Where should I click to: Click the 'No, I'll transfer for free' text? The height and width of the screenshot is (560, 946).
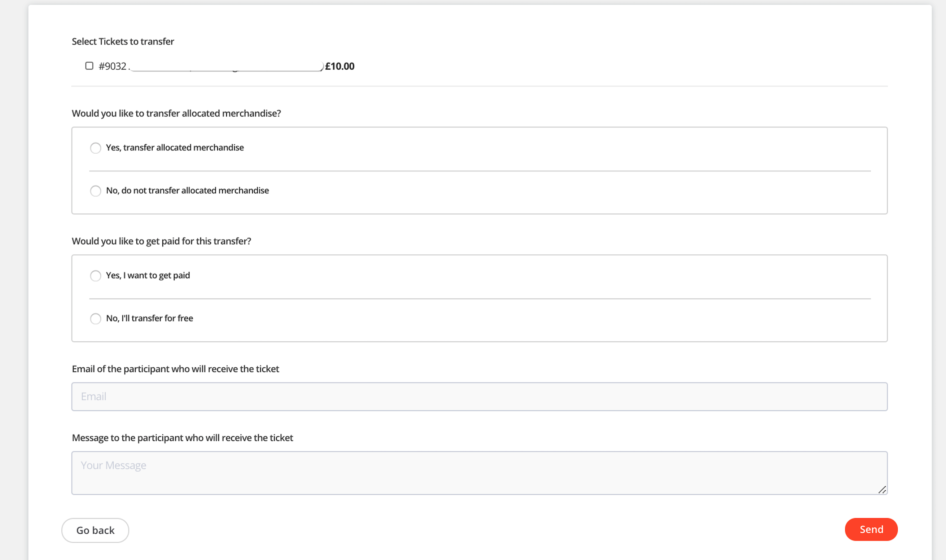(x=149, y=319)
